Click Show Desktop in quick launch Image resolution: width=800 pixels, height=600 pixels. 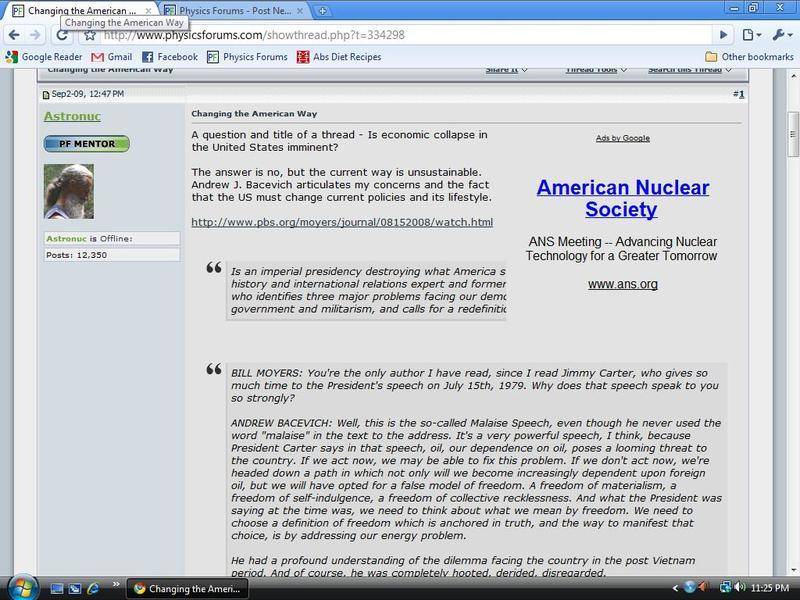tap(56, 589)
